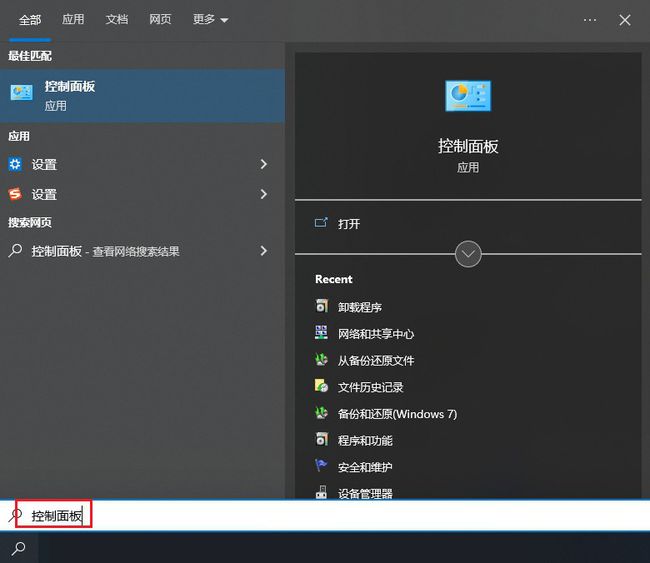Click the 从备份还原文件 icon

321,359
